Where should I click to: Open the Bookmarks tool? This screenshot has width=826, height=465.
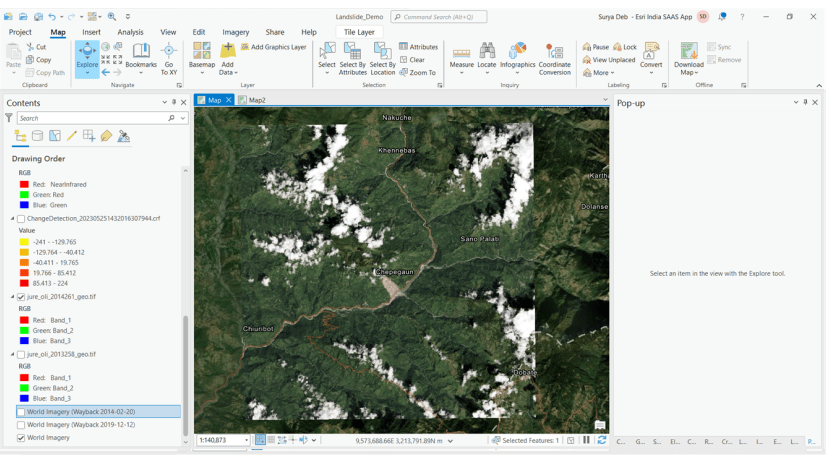(x=141, y=56)
